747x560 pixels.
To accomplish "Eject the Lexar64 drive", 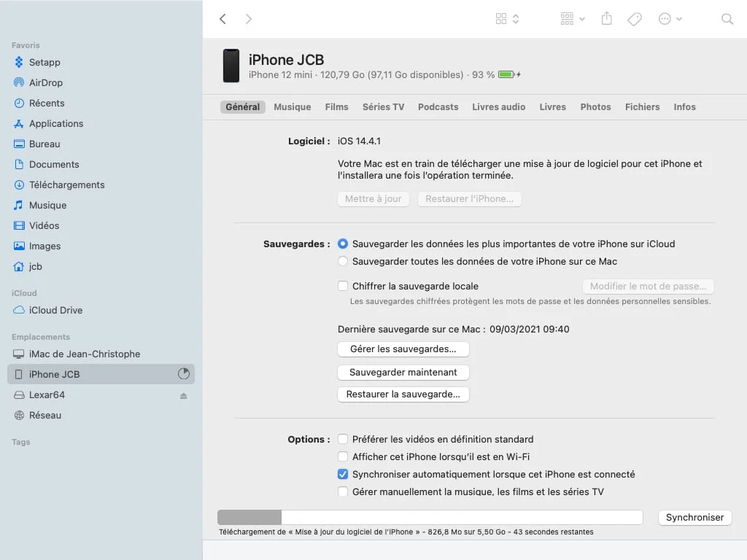I will (x=183, y=396).
